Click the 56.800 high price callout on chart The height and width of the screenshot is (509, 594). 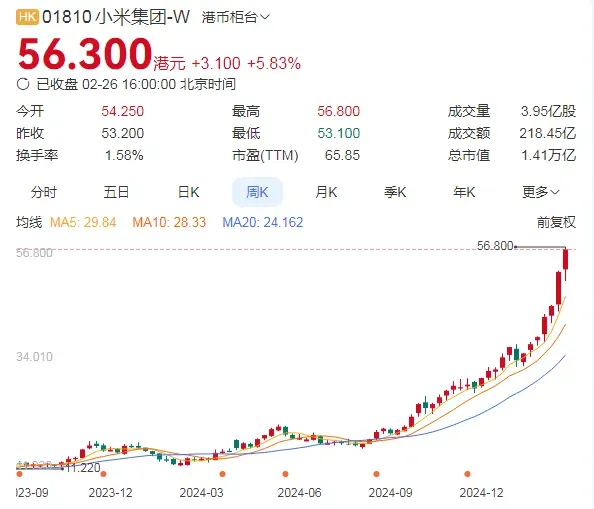click(x=495, y=246)
